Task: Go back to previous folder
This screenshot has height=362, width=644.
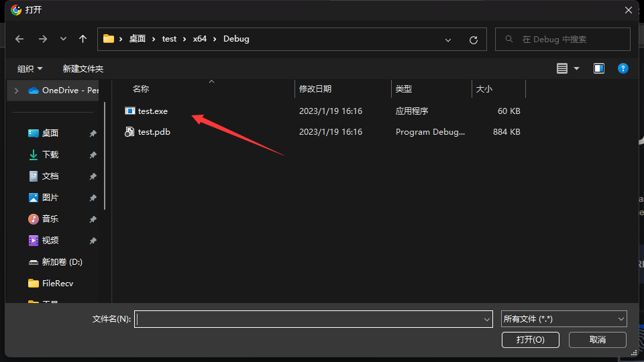Action: (19, 39)
